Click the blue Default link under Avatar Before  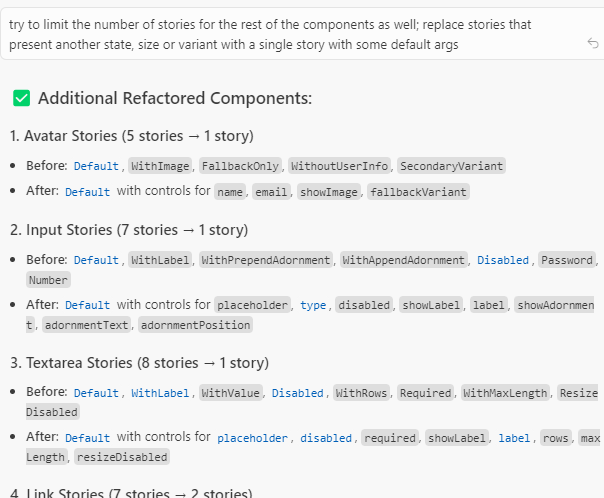96,166
